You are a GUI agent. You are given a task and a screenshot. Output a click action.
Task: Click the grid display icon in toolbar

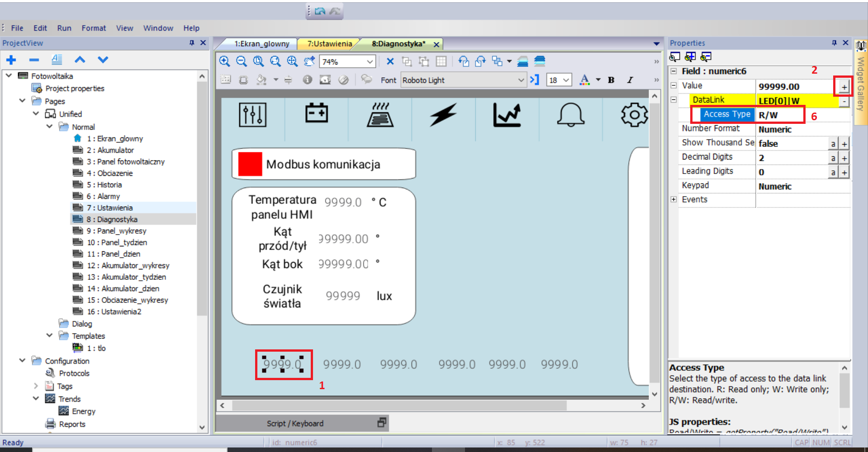pos(441,61)
